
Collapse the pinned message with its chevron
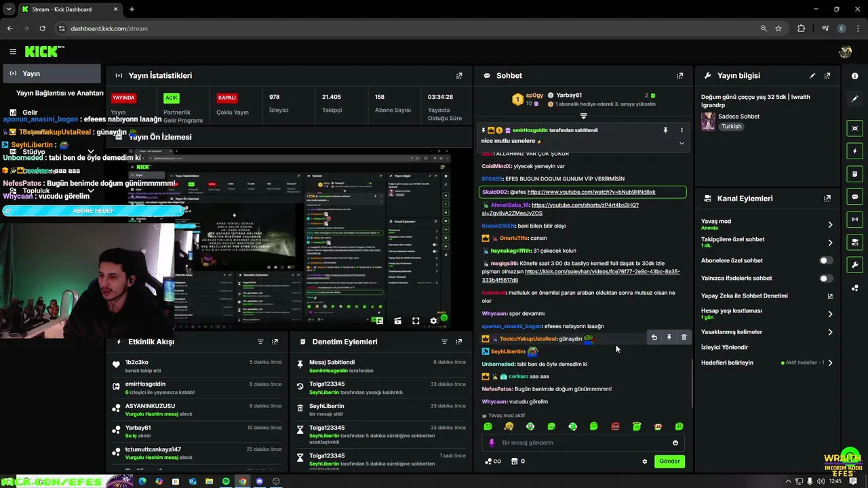[682, 143]
